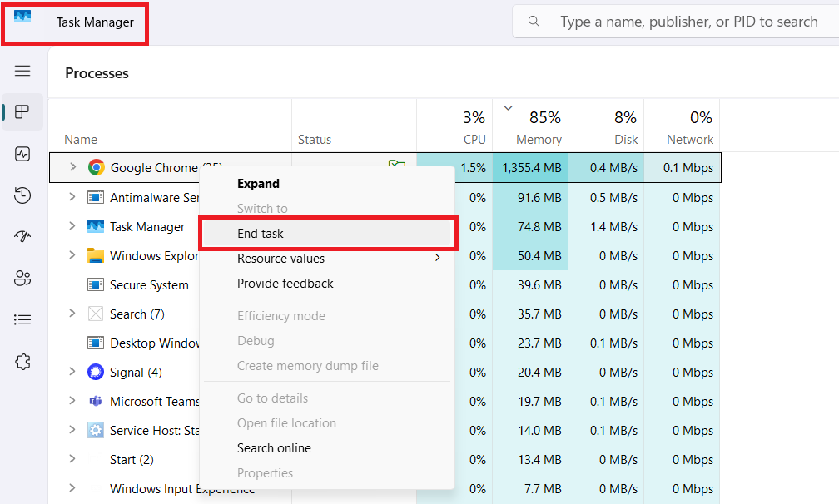The height and width of the screenshot is (504, 839).
Task: Select Provide feedback menu entry
Action: coord(285,284)
